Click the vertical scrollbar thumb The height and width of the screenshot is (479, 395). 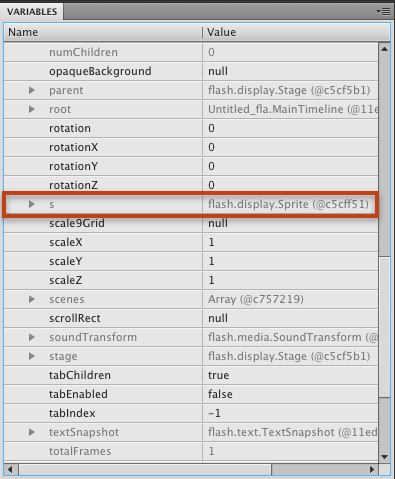pyautogui.click(x=384, y=327)
